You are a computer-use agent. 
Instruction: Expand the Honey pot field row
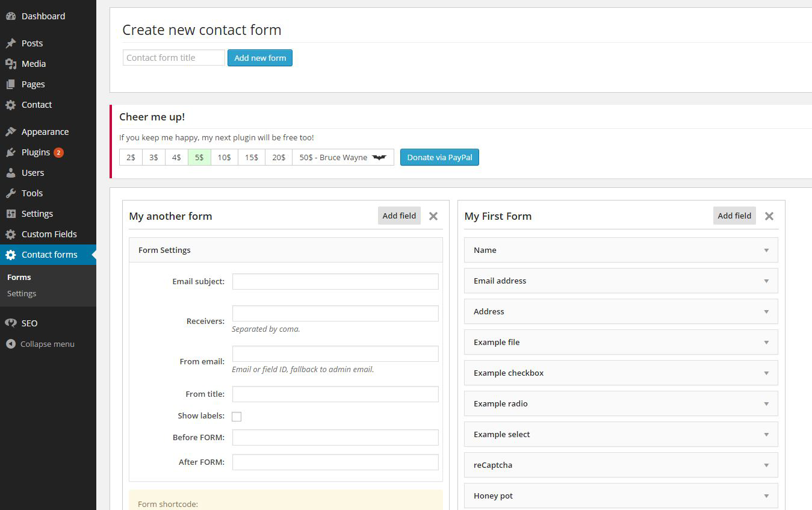tap(621, 496)
